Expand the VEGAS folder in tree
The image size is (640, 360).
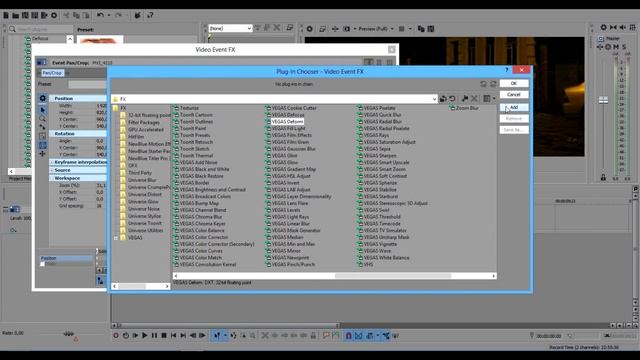(116, 238)
